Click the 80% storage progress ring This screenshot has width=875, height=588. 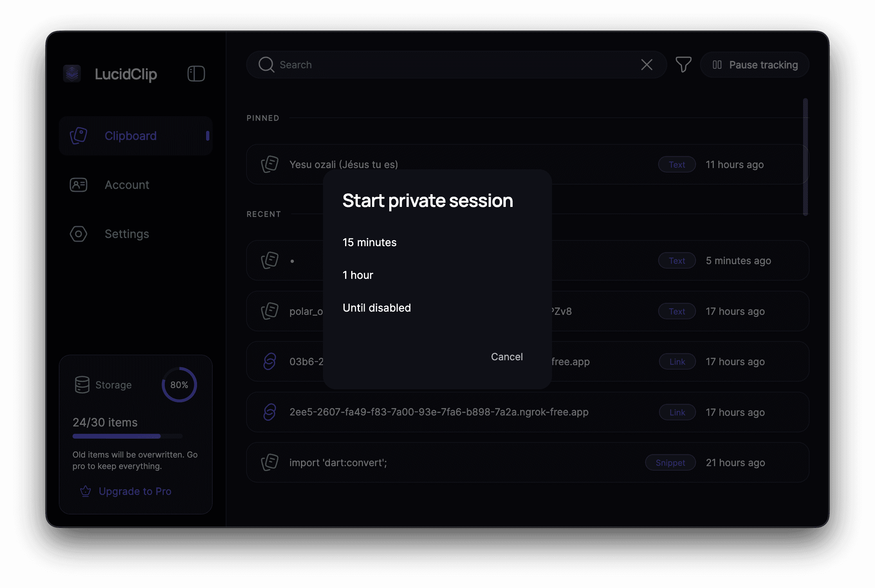(x=179, y=384)
